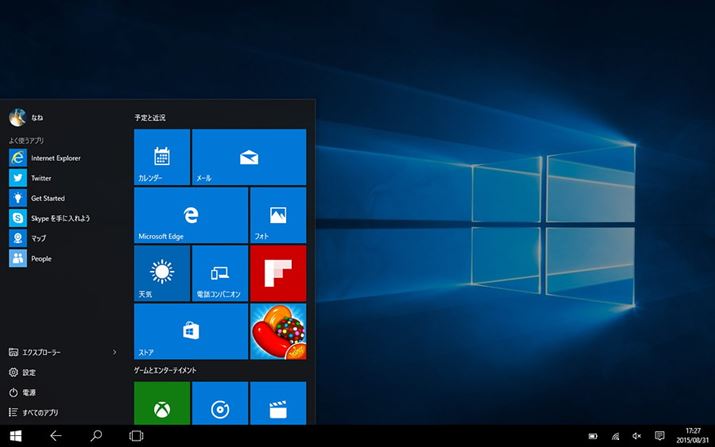Open the Photos tile
The width and height of the screenshot is (715, 447).
click(x=277, y=215)
